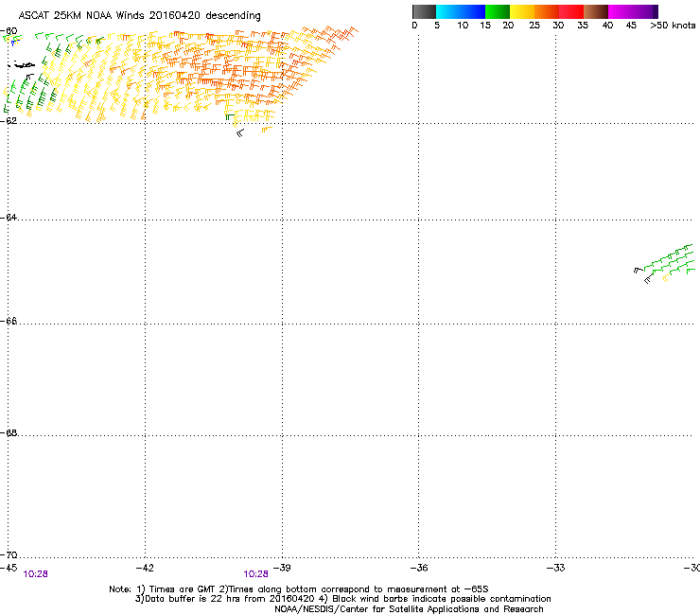Click the '-45' longitude axis label
The image size is (700, 615).
pos(9,568)
